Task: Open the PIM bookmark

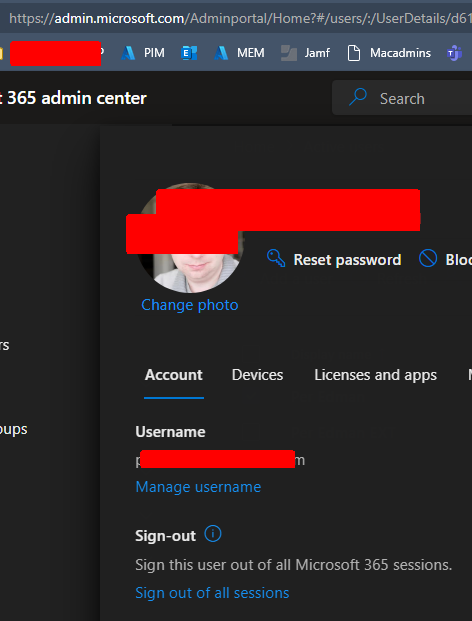Action: (143, 53)
